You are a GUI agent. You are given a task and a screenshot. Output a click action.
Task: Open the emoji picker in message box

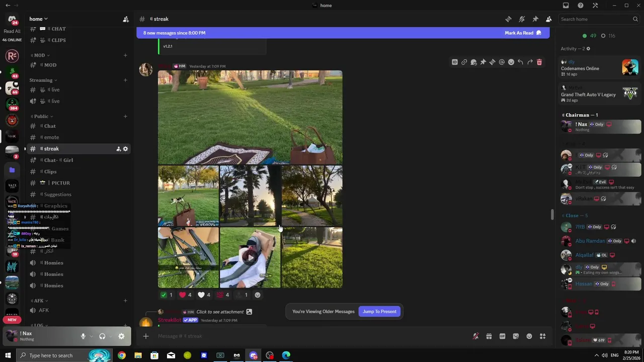(529, 336)
